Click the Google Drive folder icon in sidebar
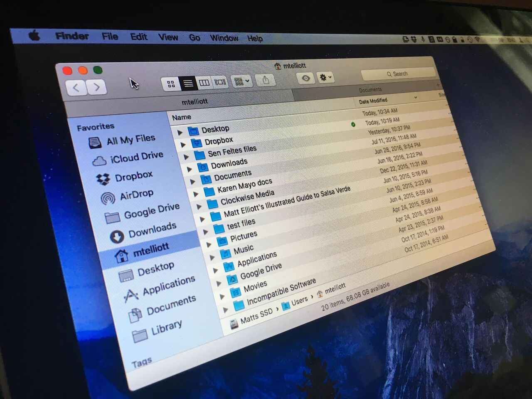 point(112,218)
